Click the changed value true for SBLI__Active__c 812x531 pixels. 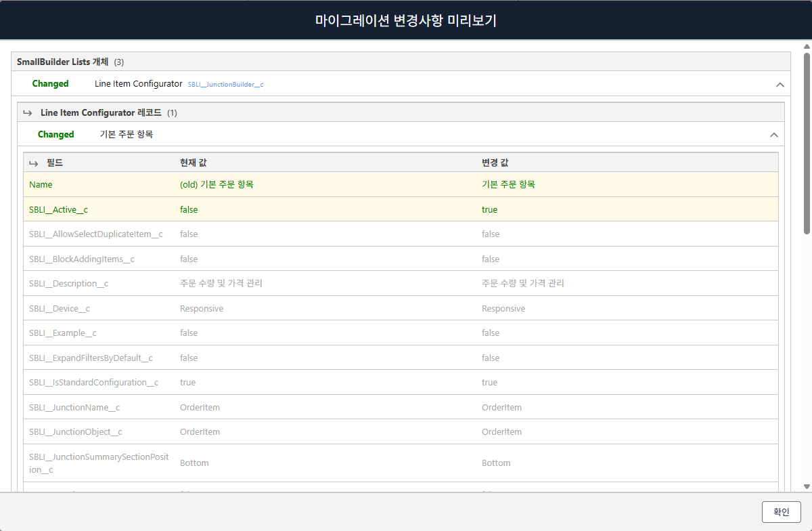pyautogui.click(x=489, y=210)
